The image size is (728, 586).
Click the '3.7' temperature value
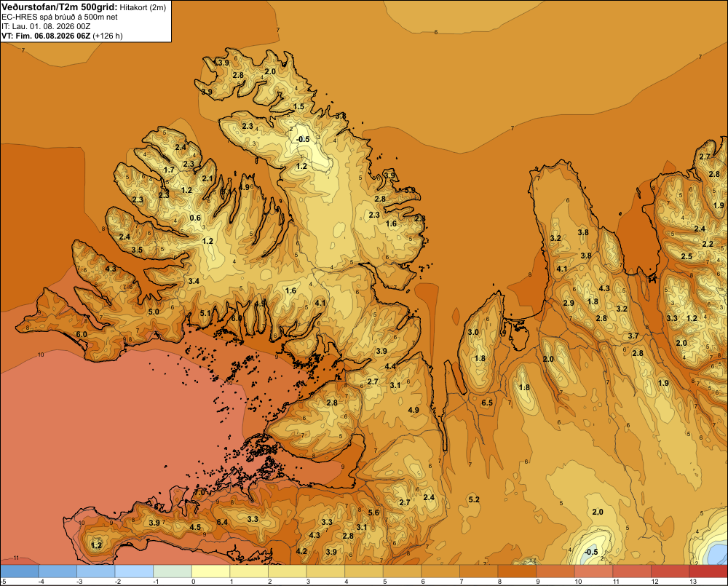pyautogui.click(x=633, y=336)
